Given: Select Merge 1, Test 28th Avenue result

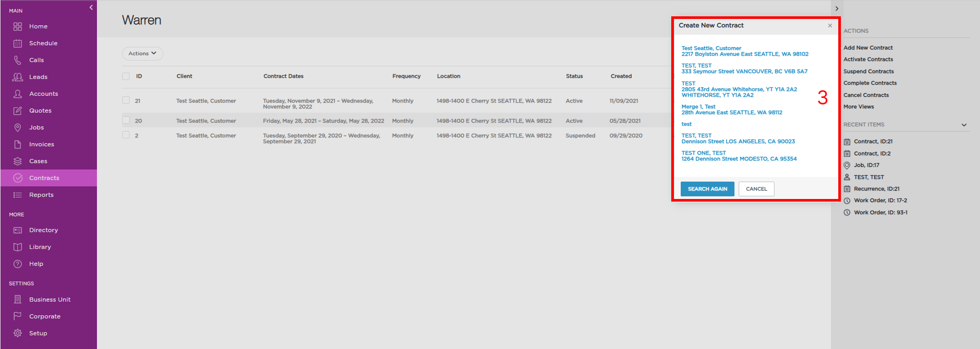Looking at the screenshot, I should (x=731, y=109).
